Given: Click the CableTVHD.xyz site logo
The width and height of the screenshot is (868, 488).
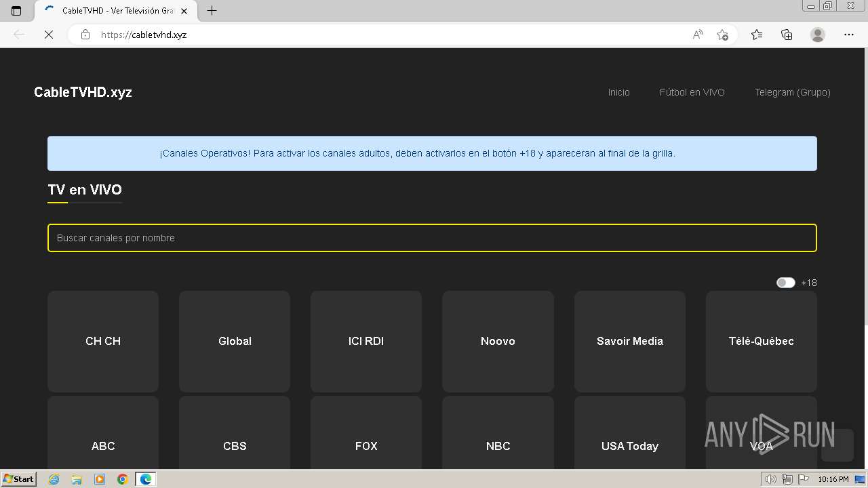Looking at the screenshot, I should [83, 92].
